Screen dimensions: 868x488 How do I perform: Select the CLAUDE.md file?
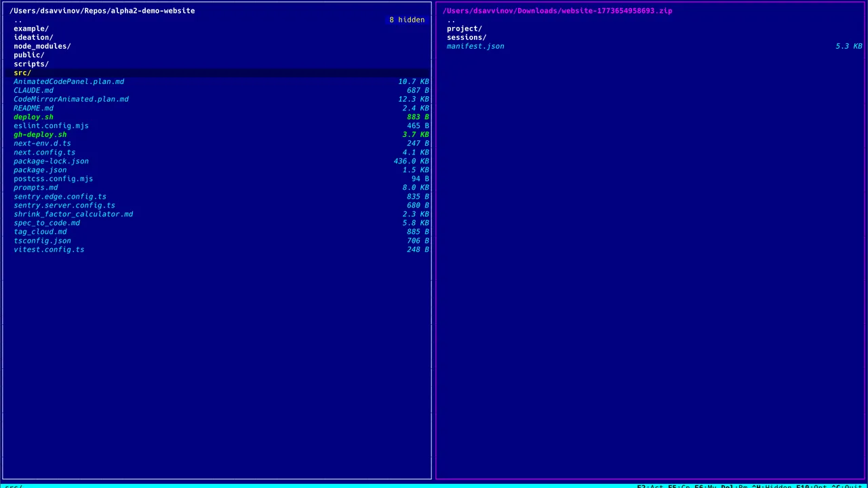click(x=33, y=90)
